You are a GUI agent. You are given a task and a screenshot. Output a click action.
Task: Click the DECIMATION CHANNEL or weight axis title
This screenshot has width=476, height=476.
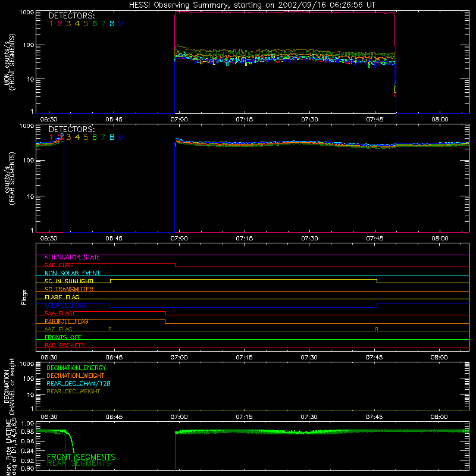pyautogui.click(x=10, y=386)
